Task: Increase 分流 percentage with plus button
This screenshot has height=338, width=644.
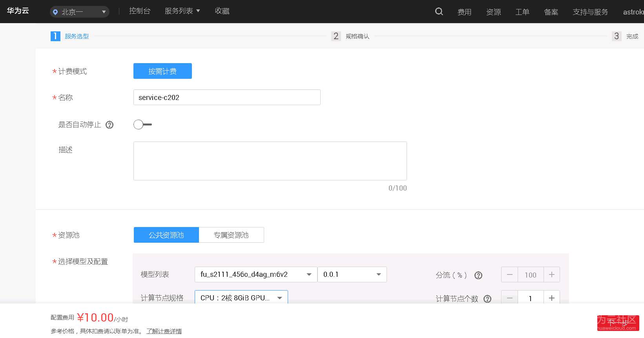Action: tap(551, 274)
